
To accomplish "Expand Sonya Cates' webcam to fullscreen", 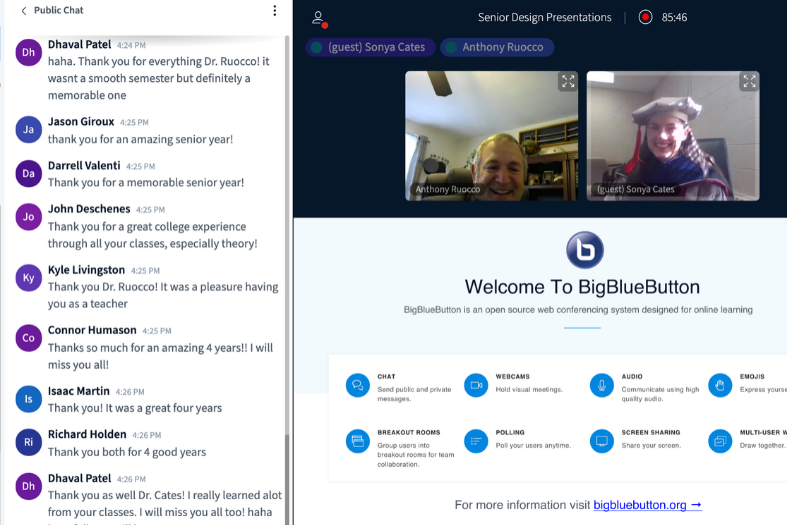I will (x=748, y=82).
